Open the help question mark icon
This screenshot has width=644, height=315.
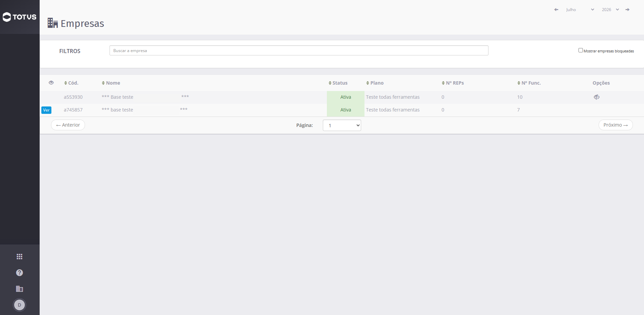(19, 273)
